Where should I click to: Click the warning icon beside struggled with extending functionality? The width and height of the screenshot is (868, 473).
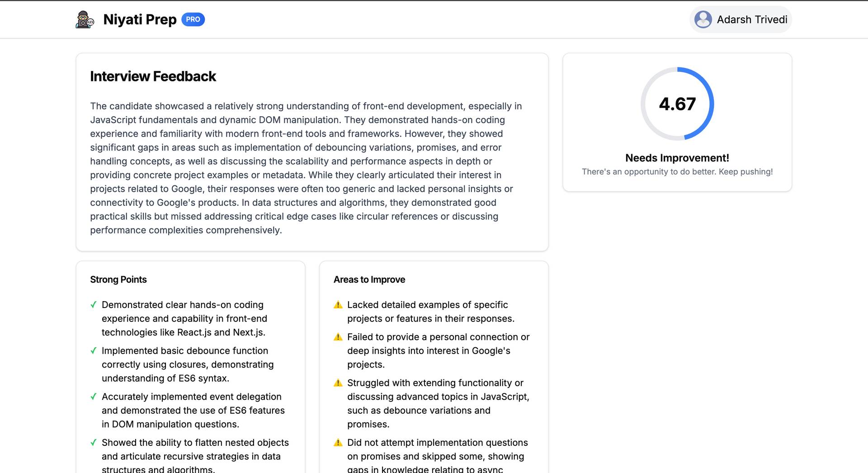click(338, 383)
